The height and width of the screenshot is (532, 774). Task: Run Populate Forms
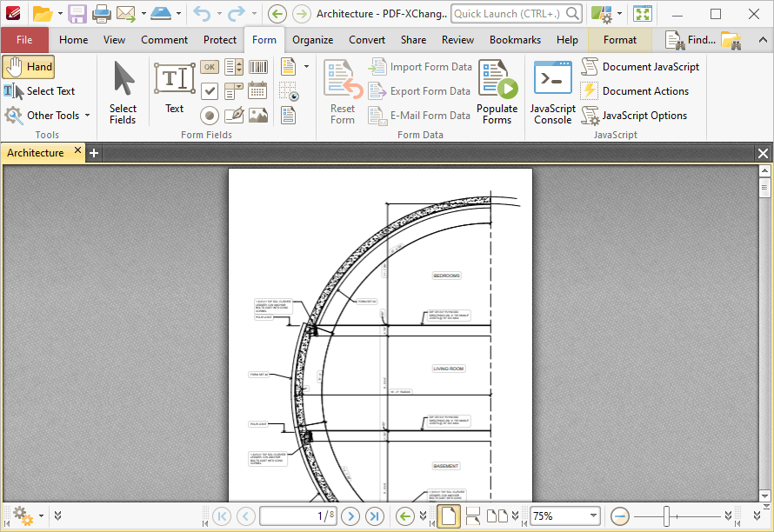[x=497, y=92]
